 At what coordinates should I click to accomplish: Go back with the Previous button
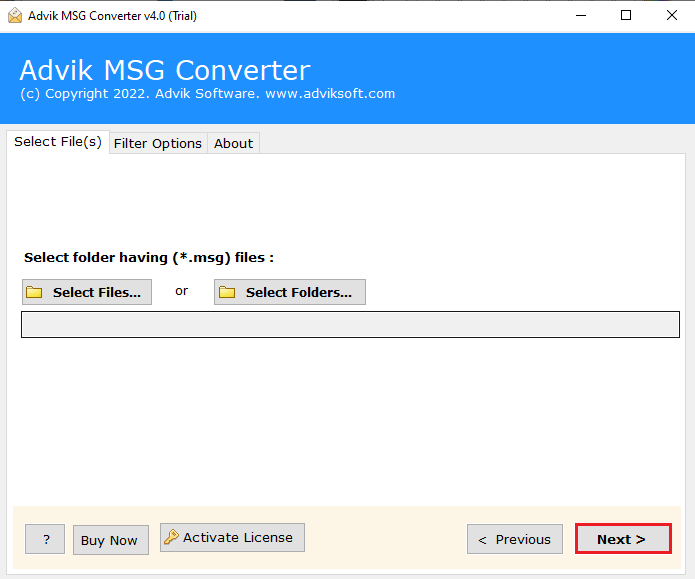point(515,539)
